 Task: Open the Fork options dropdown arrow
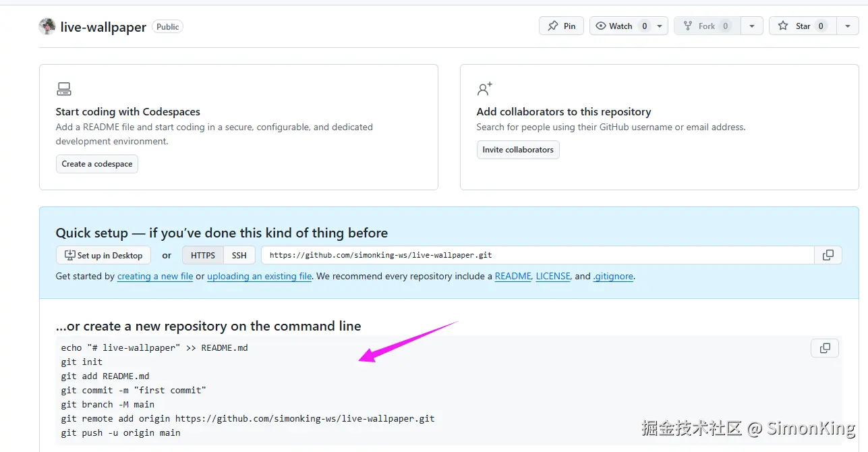(x=752, y=26)
